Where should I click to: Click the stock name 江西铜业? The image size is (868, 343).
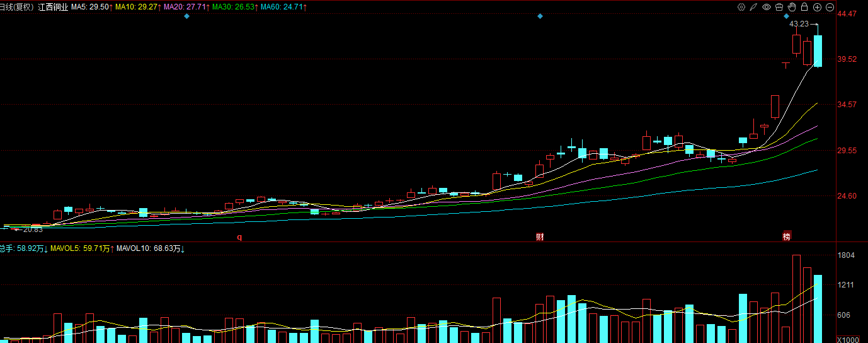coord(53,7)
